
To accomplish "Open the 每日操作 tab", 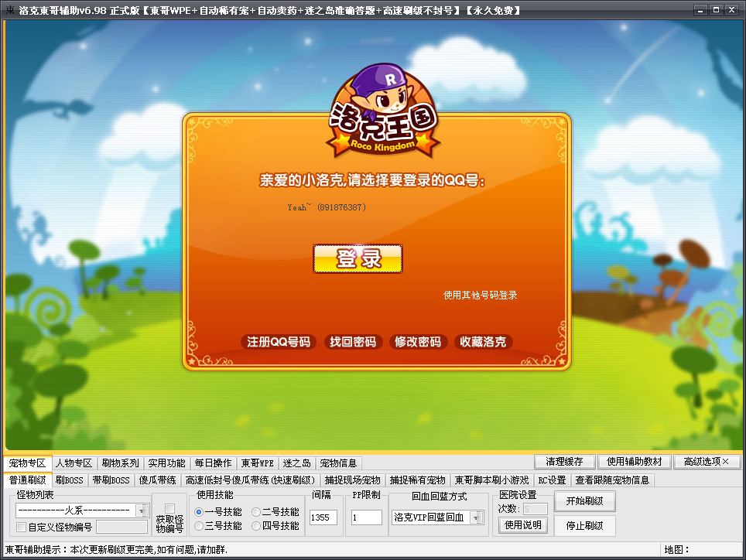I will (x=213, y=463).
